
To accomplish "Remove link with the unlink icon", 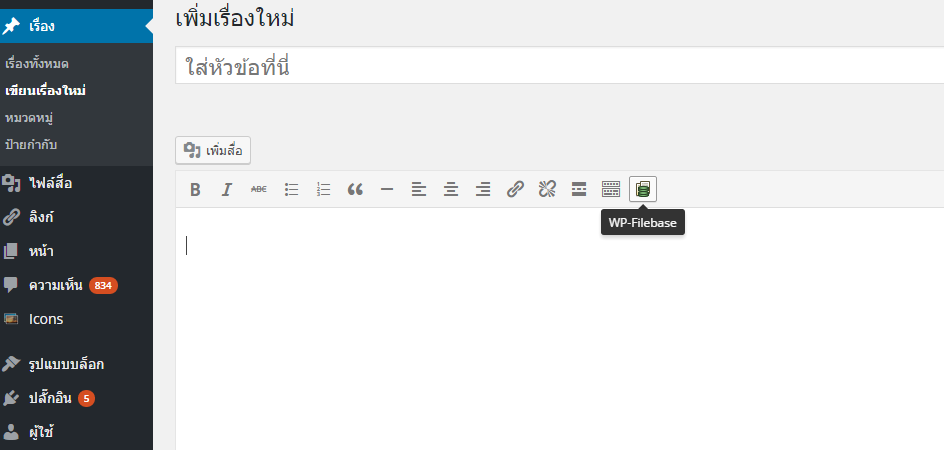I will 547,190.
